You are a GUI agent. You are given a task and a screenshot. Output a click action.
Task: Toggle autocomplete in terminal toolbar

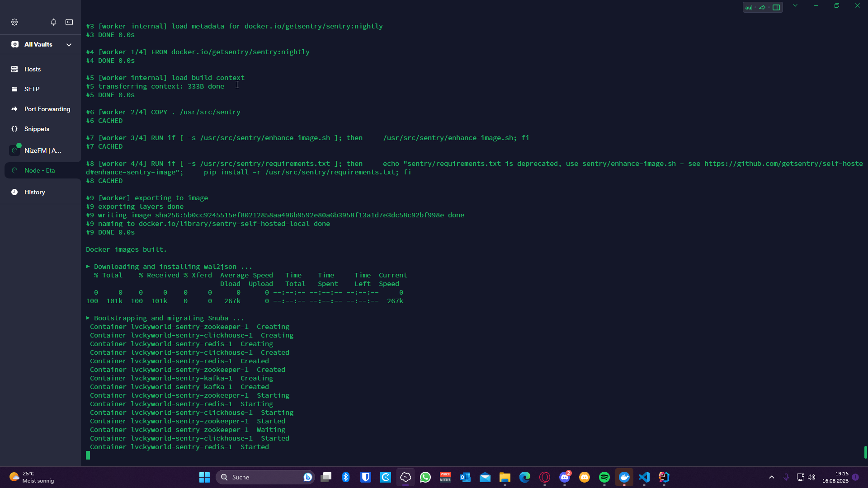tap(749, 7)
